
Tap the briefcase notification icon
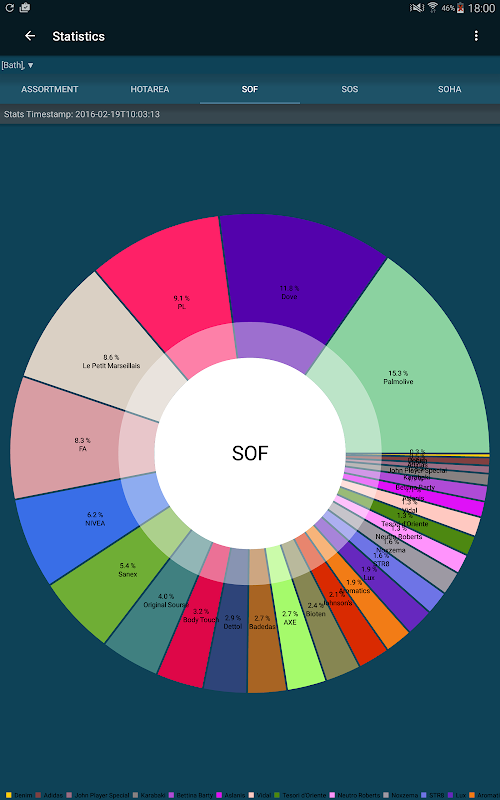[24, 8]
